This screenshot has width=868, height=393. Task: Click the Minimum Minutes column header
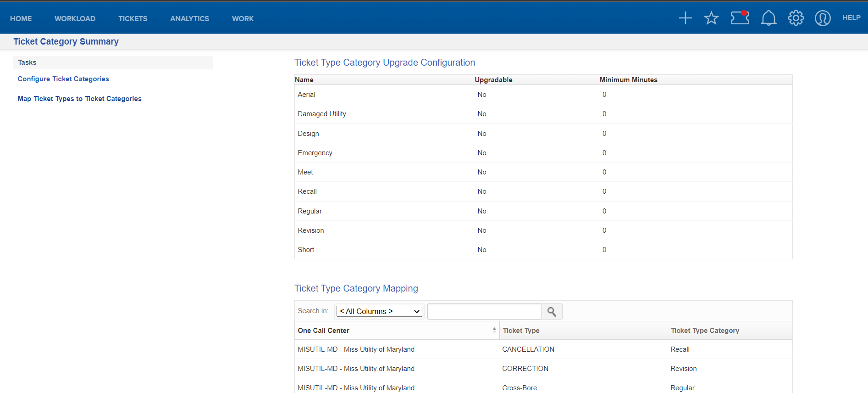628,80
